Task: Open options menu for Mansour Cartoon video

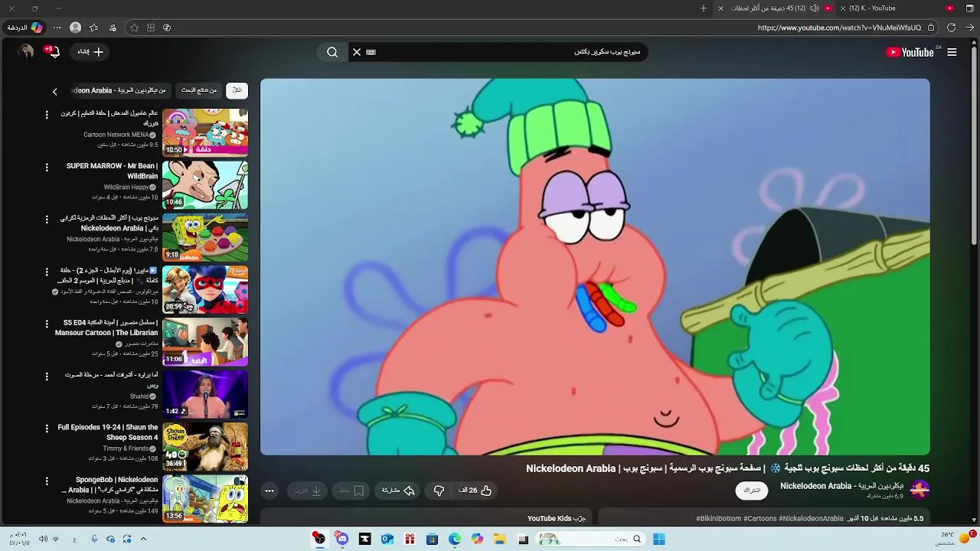Action: coord(47,324)
